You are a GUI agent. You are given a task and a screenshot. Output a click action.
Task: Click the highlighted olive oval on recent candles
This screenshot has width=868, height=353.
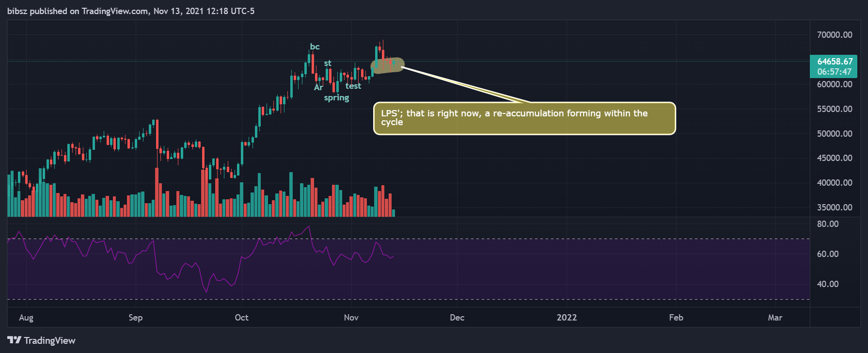pos(387,65)
